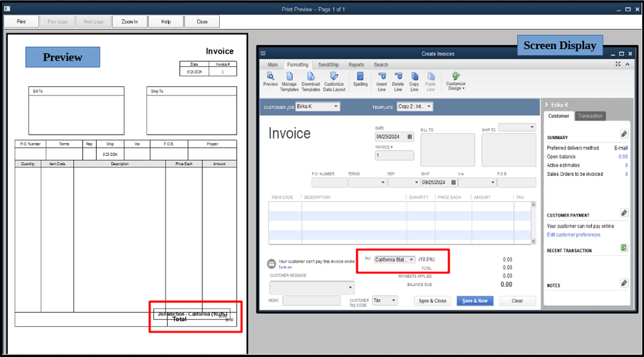
Task: Click the Memo field
Action: click(311, 301)
